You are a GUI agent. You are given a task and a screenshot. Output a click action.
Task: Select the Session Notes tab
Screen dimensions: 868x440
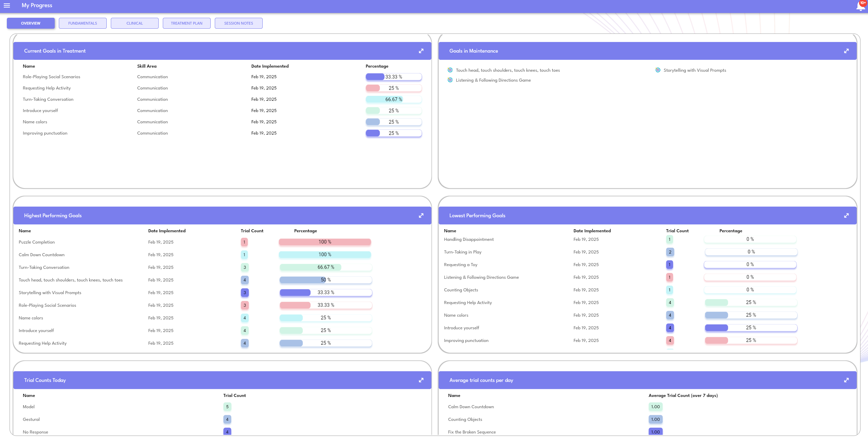pos(238,23)
